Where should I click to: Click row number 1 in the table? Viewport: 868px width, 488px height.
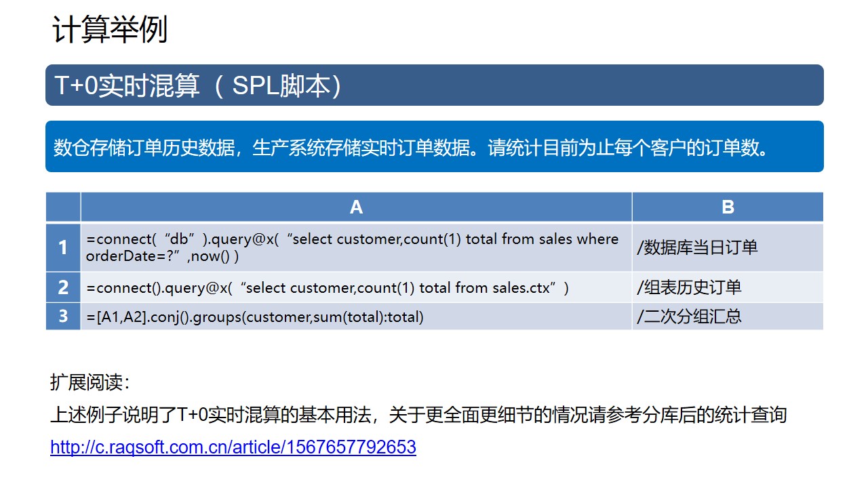63,247
